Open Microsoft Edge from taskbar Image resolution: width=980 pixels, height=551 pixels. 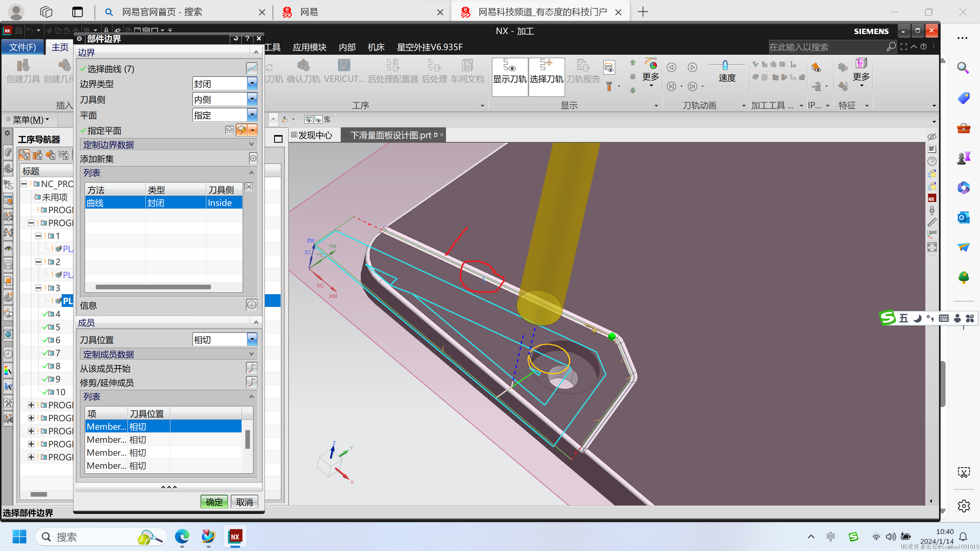point(182,536)
